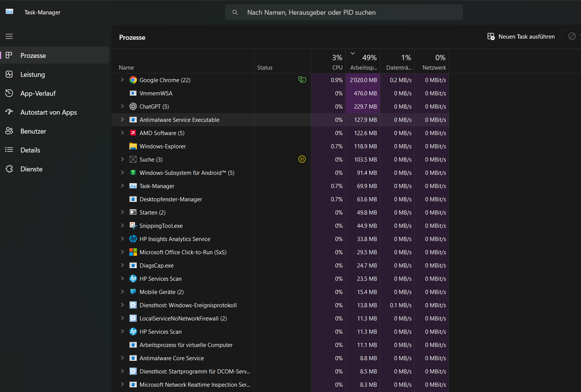Click the Google Chrome process icon
Viewport: 581px width, 392px height.
(x=133, y=80)
